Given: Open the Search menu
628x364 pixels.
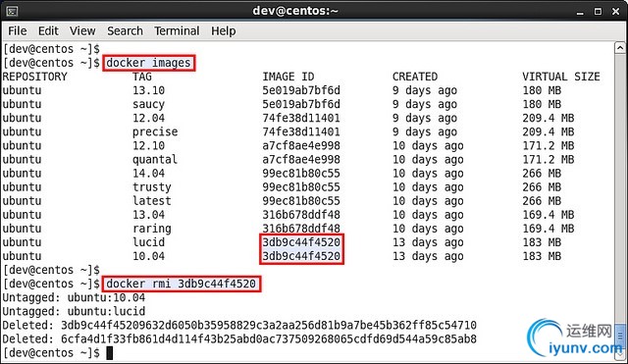Looking at the screenshot, I should click(125, 30).
